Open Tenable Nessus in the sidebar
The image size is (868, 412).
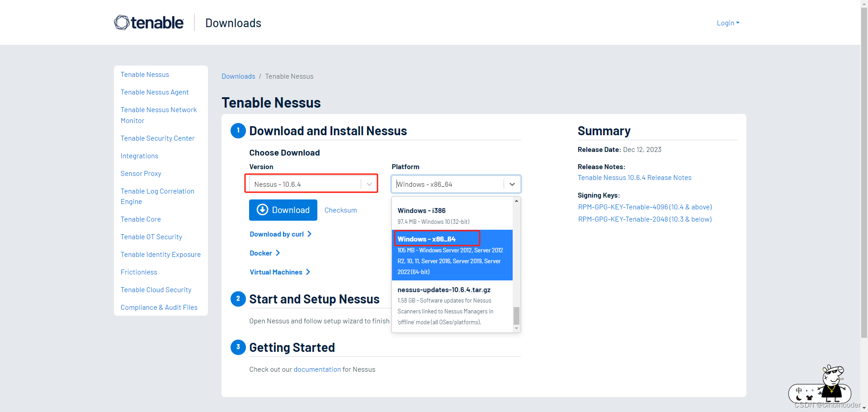[x=145, y=75]
